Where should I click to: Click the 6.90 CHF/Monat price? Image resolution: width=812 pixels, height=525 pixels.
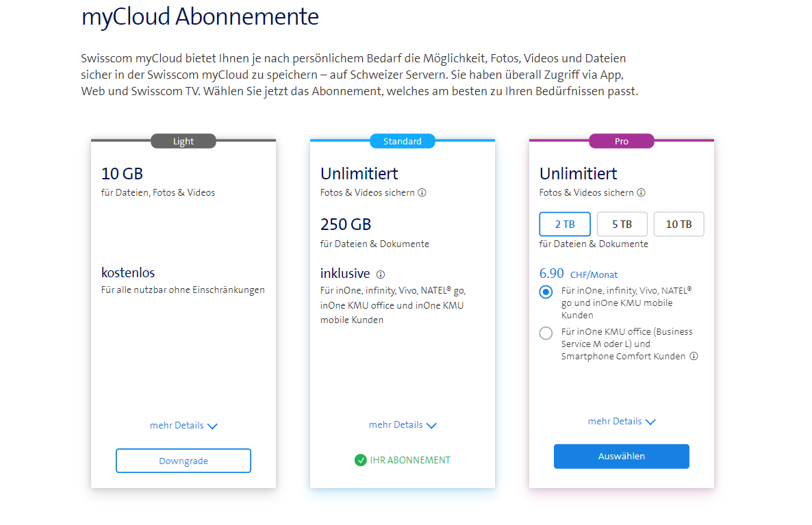tap(579, 274)
